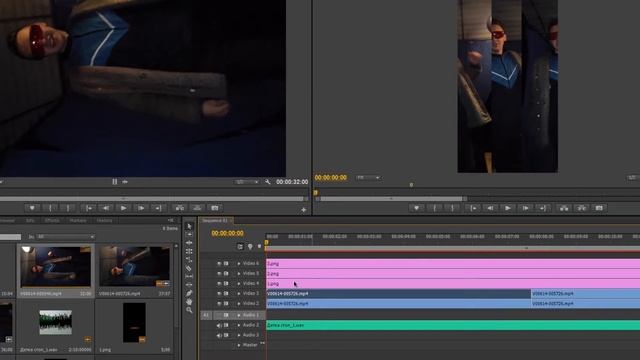Click Extract button in Program monitor
Viewport: 640px width, 360px height.
coord(581,208)
